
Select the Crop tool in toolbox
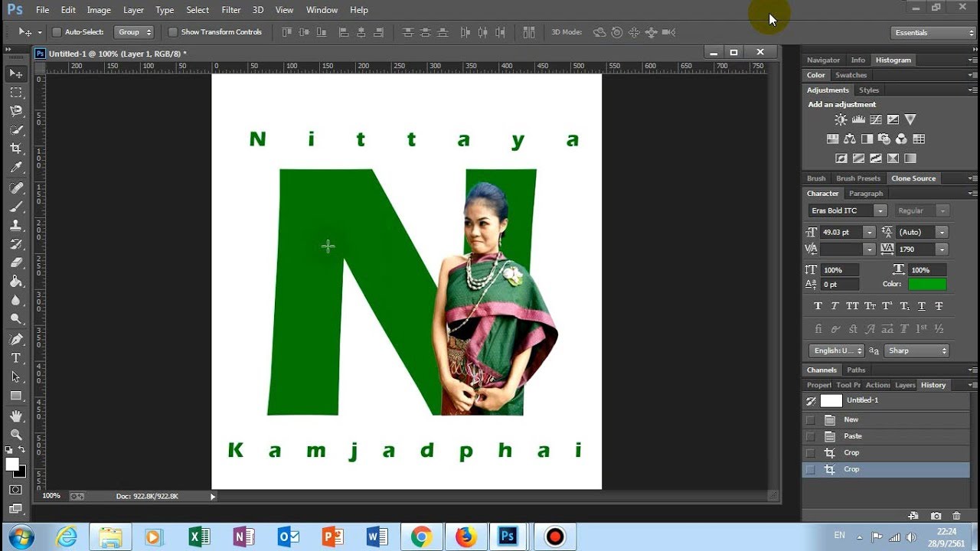pos(16,148)
